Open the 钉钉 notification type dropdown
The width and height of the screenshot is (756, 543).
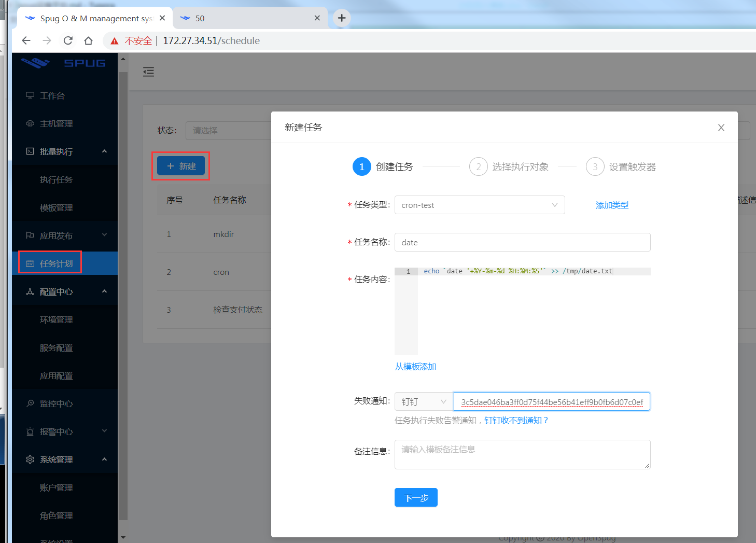point(424,401)
